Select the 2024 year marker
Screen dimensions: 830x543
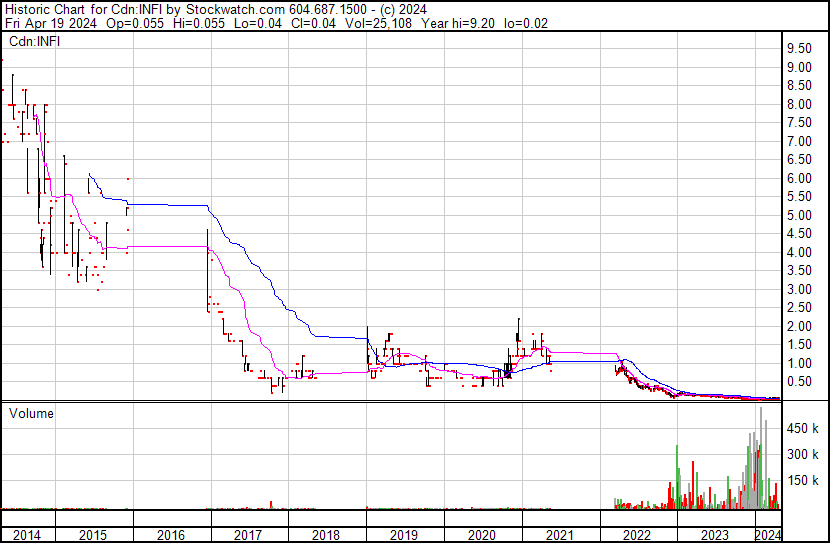click(767, 535)
